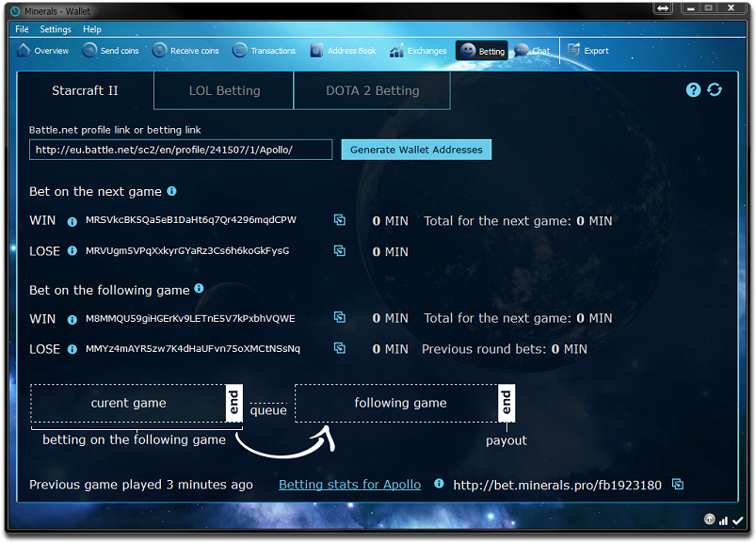This screenshot has width=756, height=543.
Task: Switch to the LOL Betting tab
Action: coord(224,91)
